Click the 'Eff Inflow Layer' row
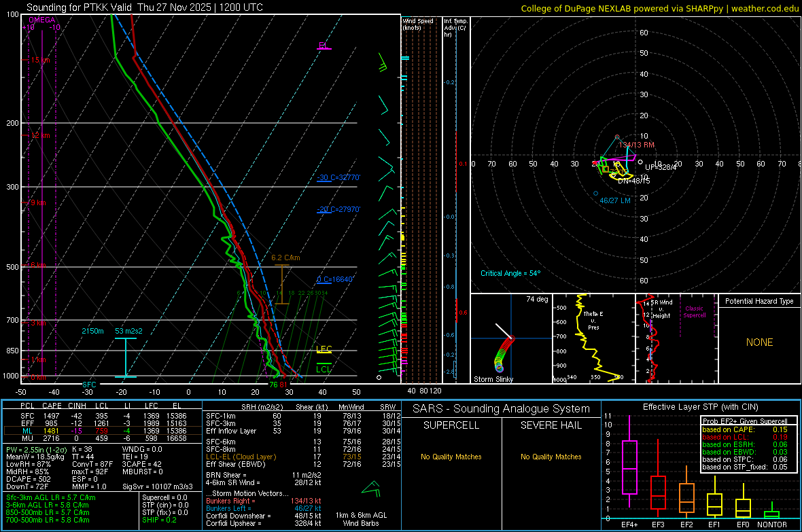This screenshot has height=532, width=802. [x=303, y=431]
